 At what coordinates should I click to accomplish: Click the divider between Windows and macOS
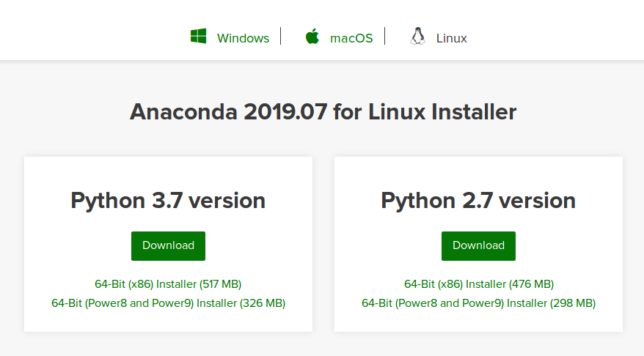click(x=280, y=37)
